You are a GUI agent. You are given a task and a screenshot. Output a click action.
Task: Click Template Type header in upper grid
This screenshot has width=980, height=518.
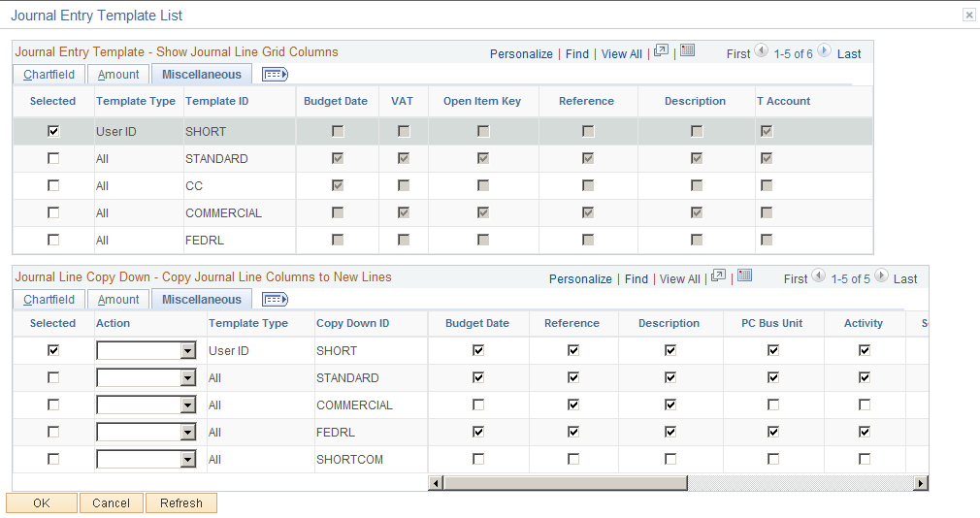[136, 101]
